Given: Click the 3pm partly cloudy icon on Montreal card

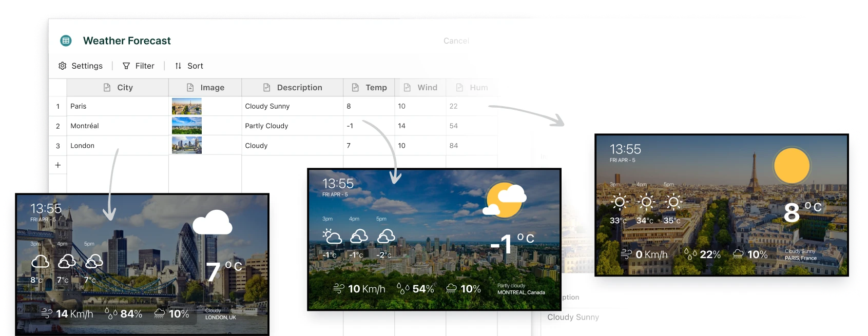Looking at the screenshot, I should point(332,236).
